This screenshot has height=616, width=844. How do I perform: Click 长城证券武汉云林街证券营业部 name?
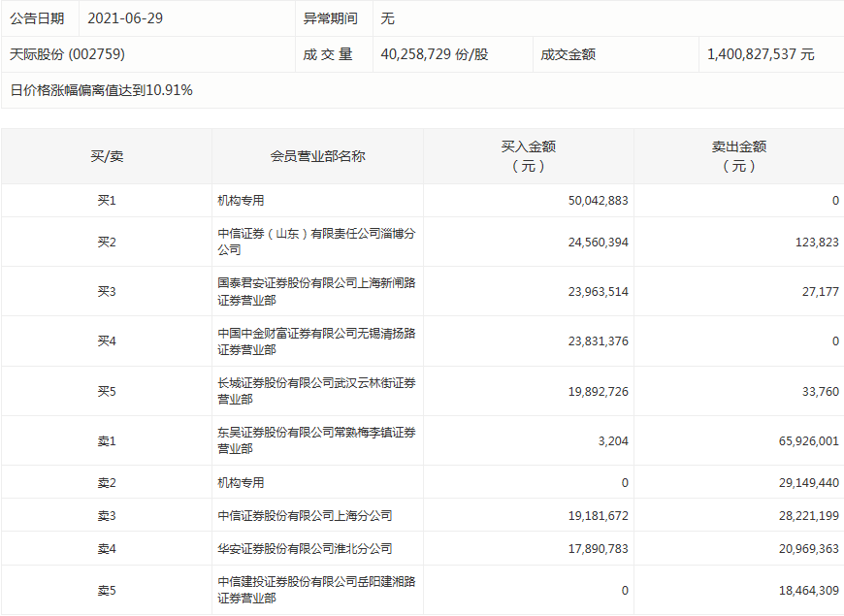316,391
